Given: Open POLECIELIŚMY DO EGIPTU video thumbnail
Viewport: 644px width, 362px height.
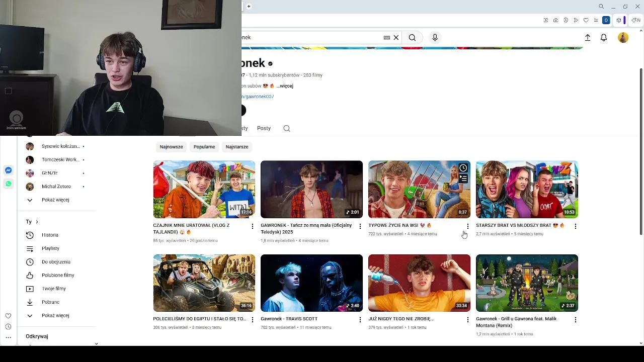Looking at the screenshot, I should [204, 283].
